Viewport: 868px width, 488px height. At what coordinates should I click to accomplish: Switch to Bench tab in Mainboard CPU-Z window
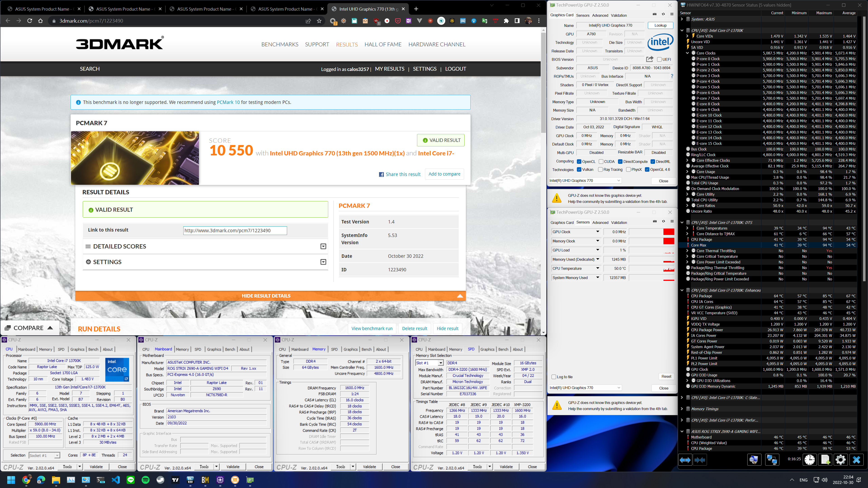(x=230, y=349)
